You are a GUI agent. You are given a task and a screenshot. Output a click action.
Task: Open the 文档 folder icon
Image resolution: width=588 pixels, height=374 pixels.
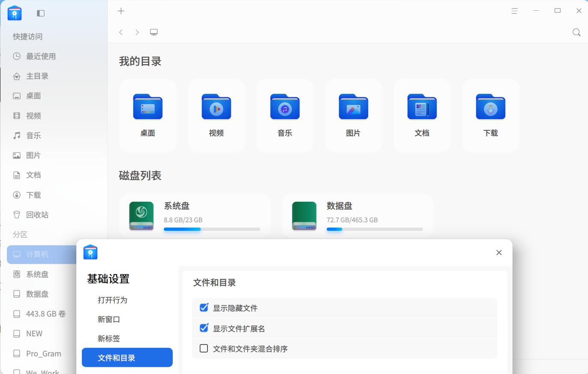[422, 107]
